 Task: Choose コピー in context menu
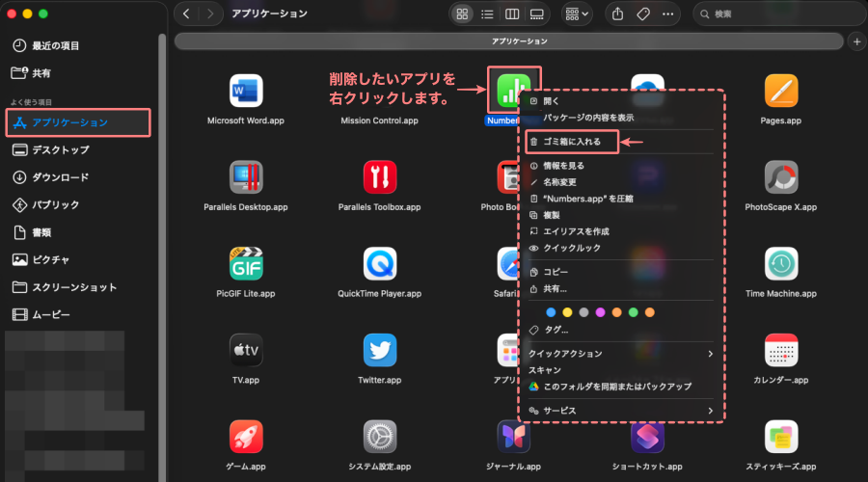tap(620, 272)
